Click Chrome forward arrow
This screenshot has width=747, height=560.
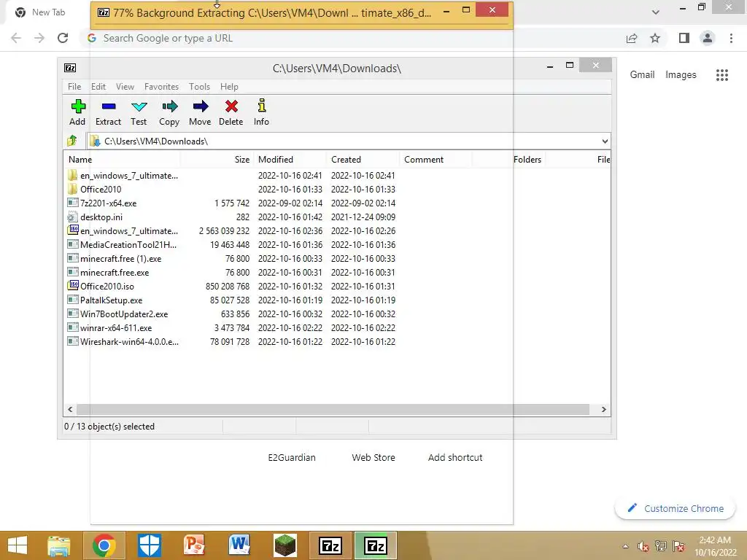tap(39, 38)
